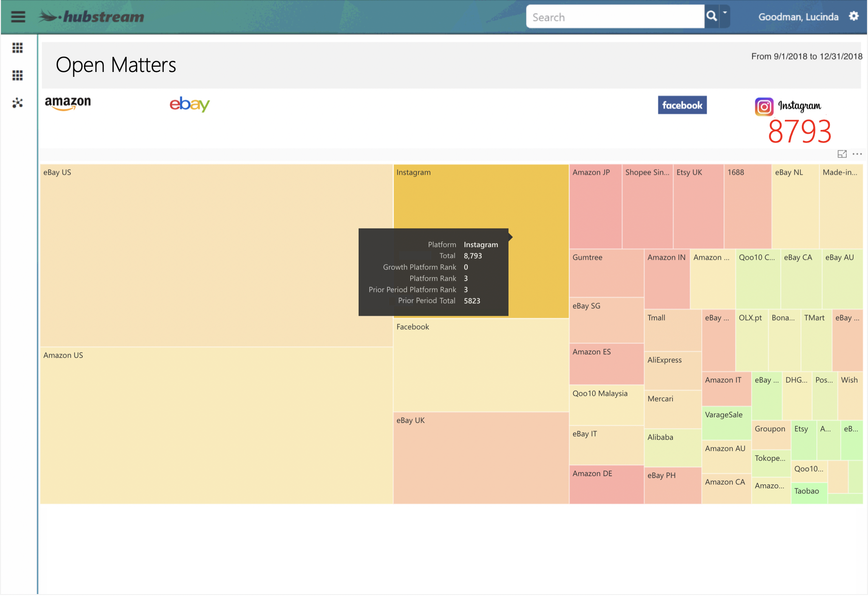Click the VarageSale tile
This screenshot has width=868, height=596.
click(726, 423)
